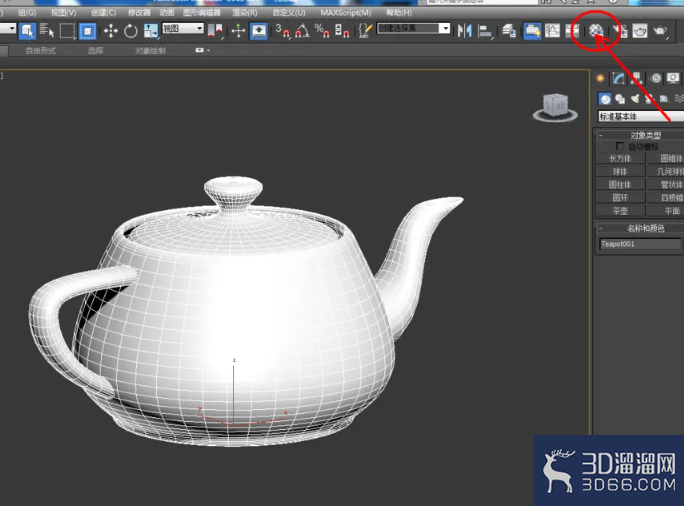Toggle Keyboard Shortcut Override button
Screen dimensions: 684x506
click(x=259, y=31)
